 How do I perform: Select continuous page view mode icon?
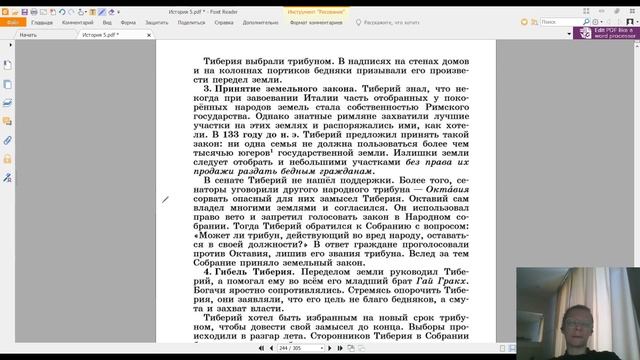pos(512,348)
